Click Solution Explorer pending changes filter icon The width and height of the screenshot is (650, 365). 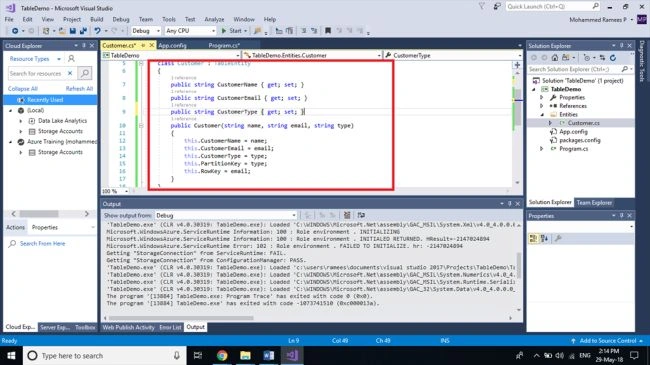coord(587,58)
